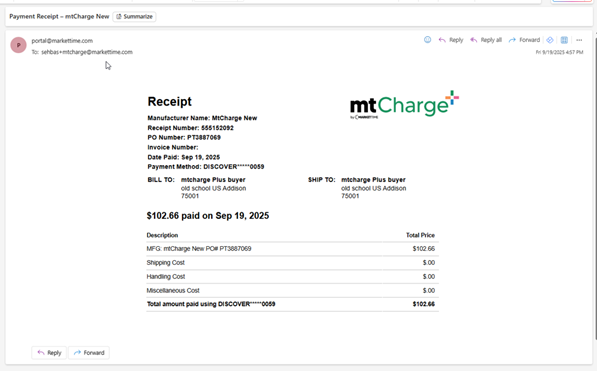Click the Miscellaneous Cost row label
This screenshot has height=371, width=597.
[173, 291]
